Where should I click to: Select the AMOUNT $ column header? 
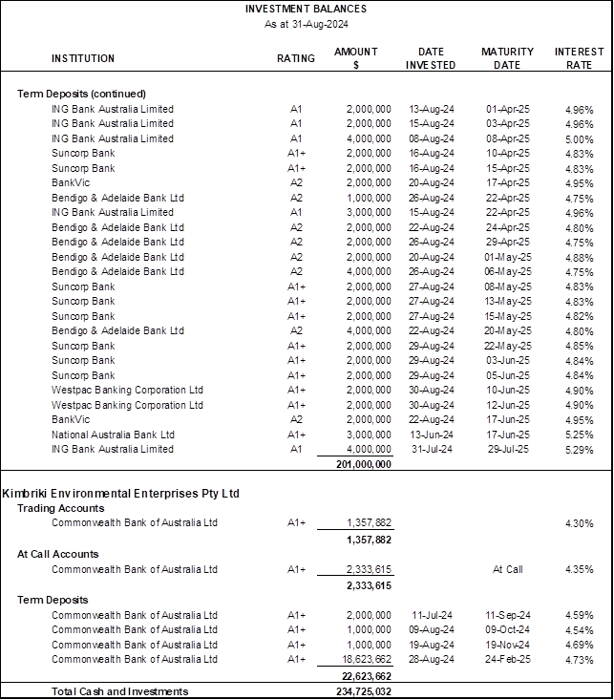(x=356, y=58)
